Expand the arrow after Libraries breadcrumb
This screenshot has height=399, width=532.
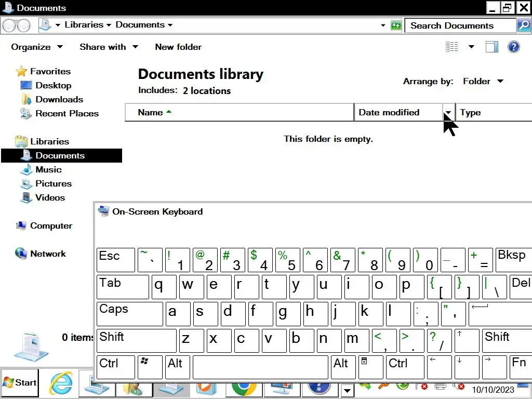click(x=109, y=25)
